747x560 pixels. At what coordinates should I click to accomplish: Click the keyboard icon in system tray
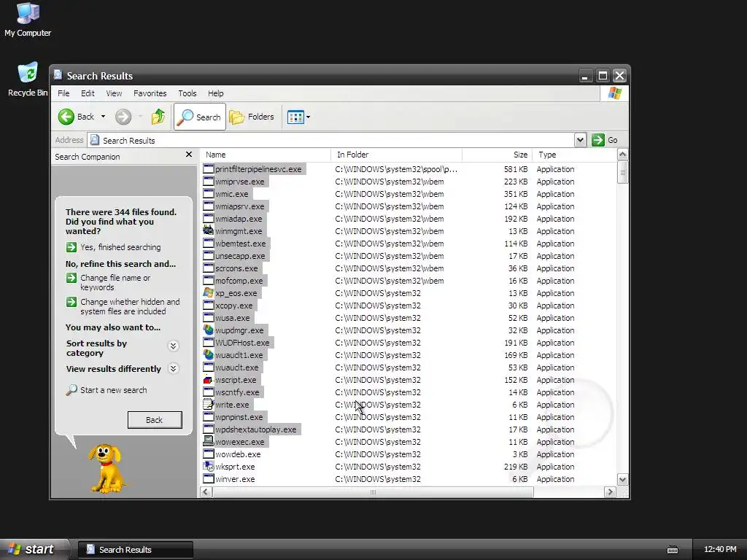(x=672, y=550)
